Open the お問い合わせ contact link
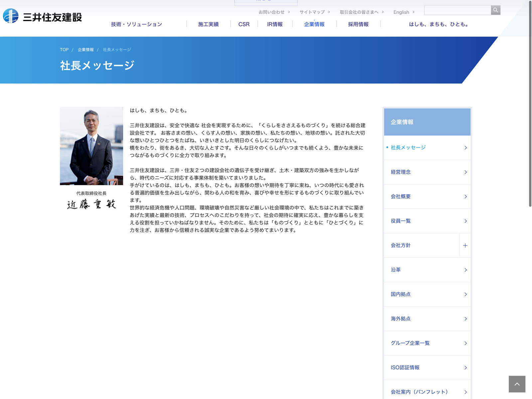Viewport: 532px width, 399px height. [272, 12]
